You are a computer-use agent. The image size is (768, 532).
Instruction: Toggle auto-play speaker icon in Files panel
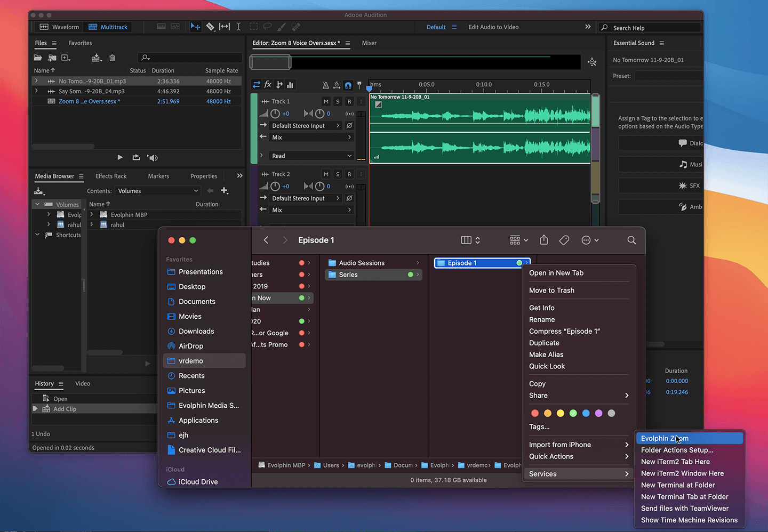[153, 158]
